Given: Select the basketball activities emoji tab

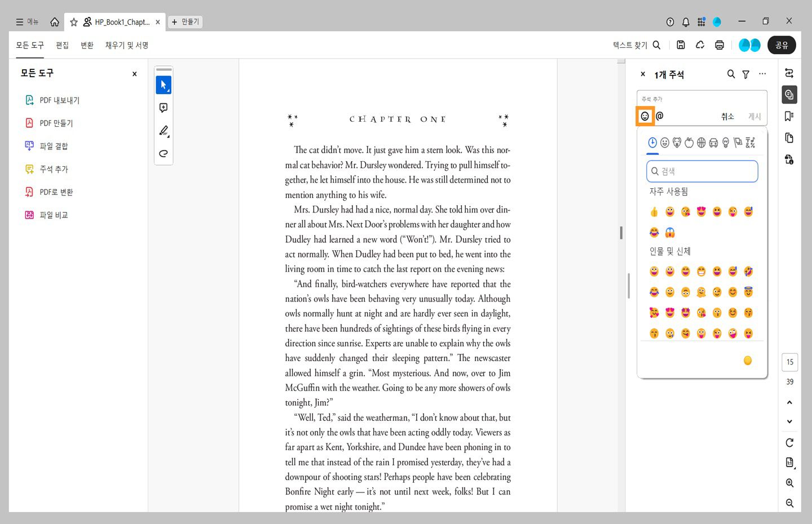Looking at the screenshot, I should 701,143.
